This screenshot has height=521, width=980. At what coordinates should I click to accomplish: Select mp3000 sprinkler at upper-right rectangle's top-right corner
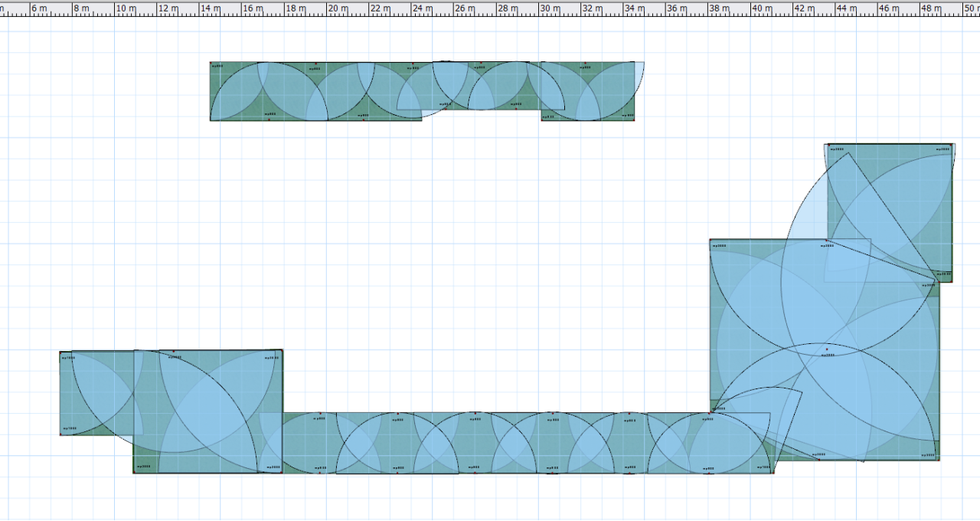point(951,145)
